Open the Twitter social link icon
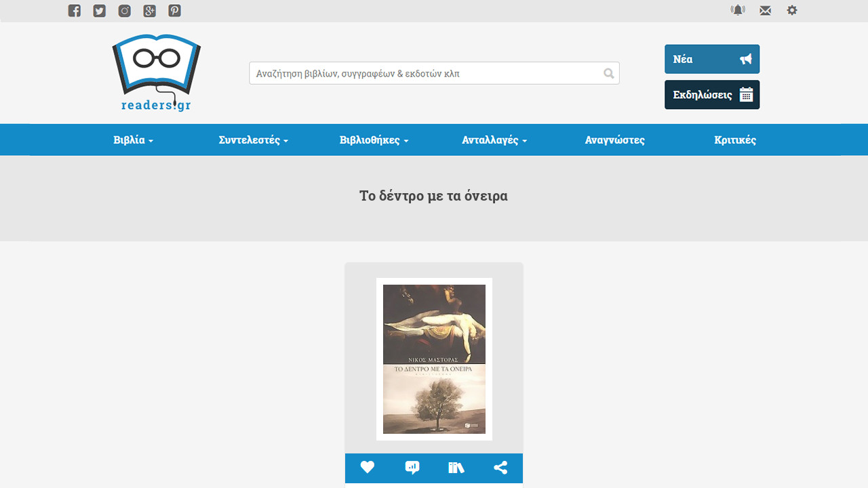868x488 pixels. point(100,11)
